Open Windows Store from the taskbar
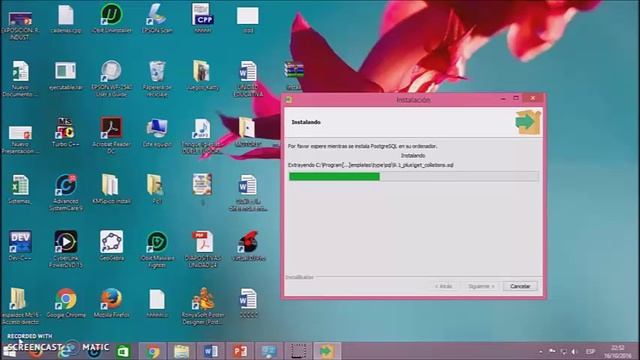The width and height of the screenshot is (640, 360). pos(123,351)
